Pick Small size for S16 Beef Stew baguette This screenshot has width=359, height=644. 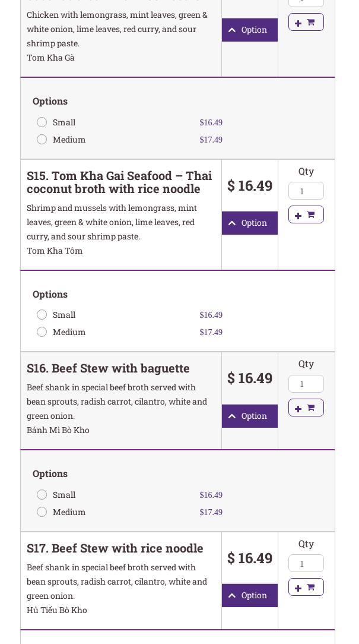pyautogui.click(x=42, y=495)
